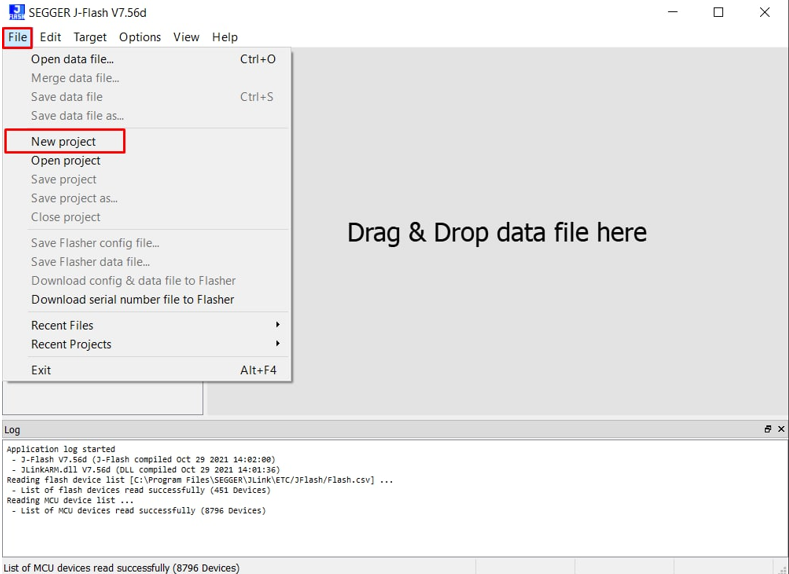The image size is (789, 574).
Task: Click the Drag & Drop data file area
Action: pos(497,232)
